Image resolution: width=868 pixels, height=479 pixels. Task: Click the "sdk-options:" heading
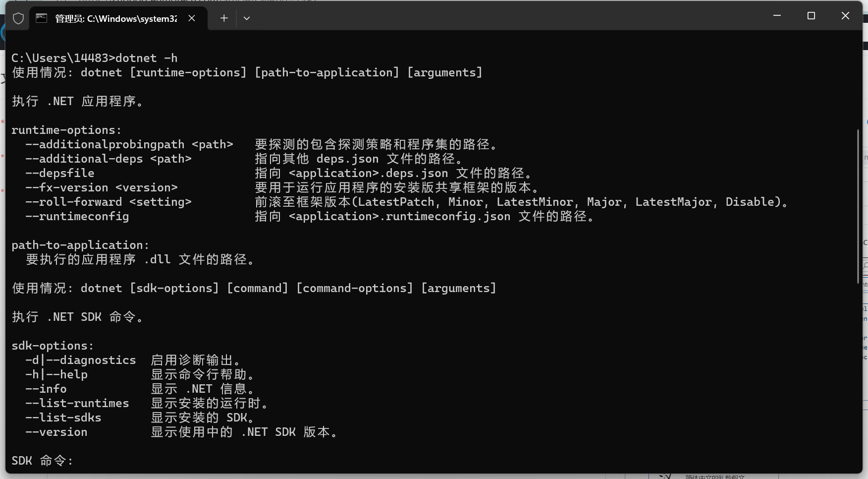pos(53,346)
